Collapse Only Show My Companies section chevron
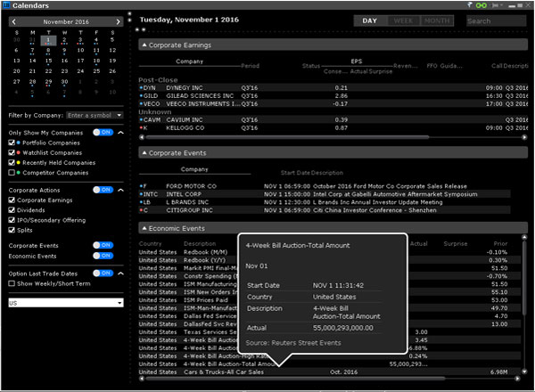The image size is (535, 392). 120,132
